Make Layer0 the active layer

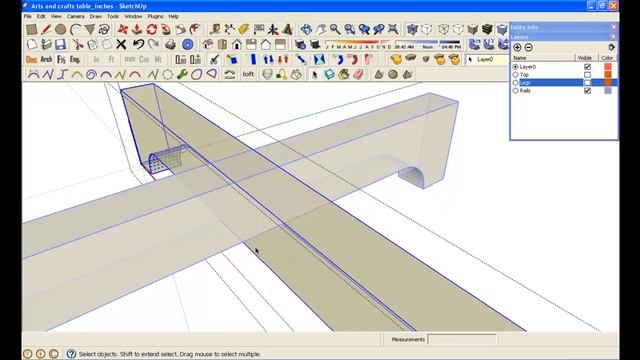tap(516, 67)
